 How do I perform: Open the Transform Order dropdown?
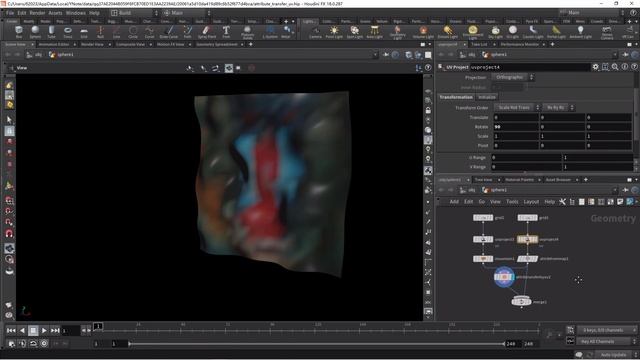click(x=517, y=107)
